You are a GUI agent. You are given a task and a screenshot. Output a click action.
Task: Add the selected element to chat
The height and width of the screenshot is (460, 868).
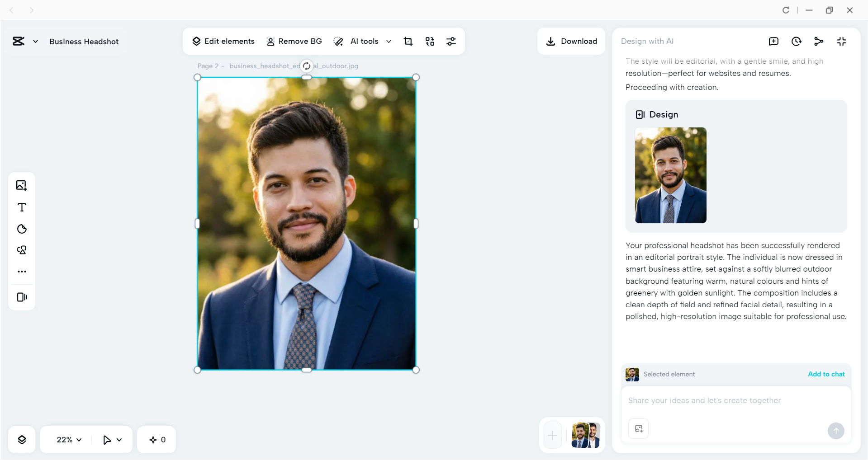pos(826,374)
